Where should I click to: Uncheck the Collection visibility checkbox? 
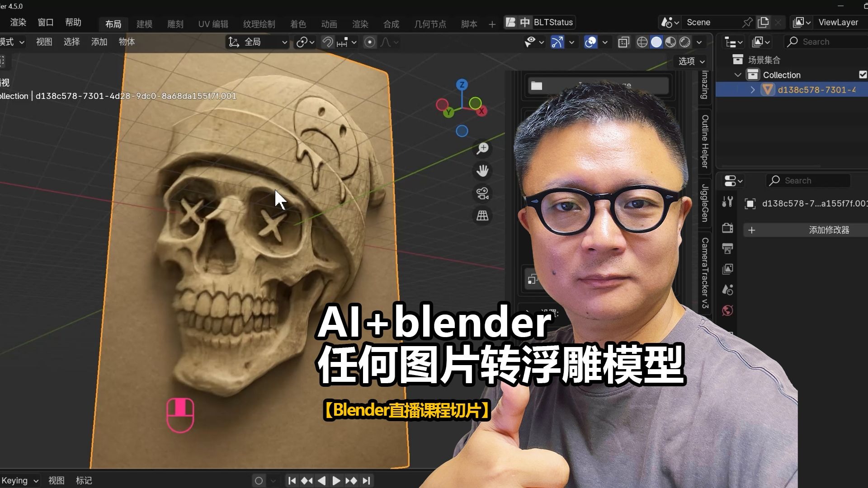tap(863, 75)
